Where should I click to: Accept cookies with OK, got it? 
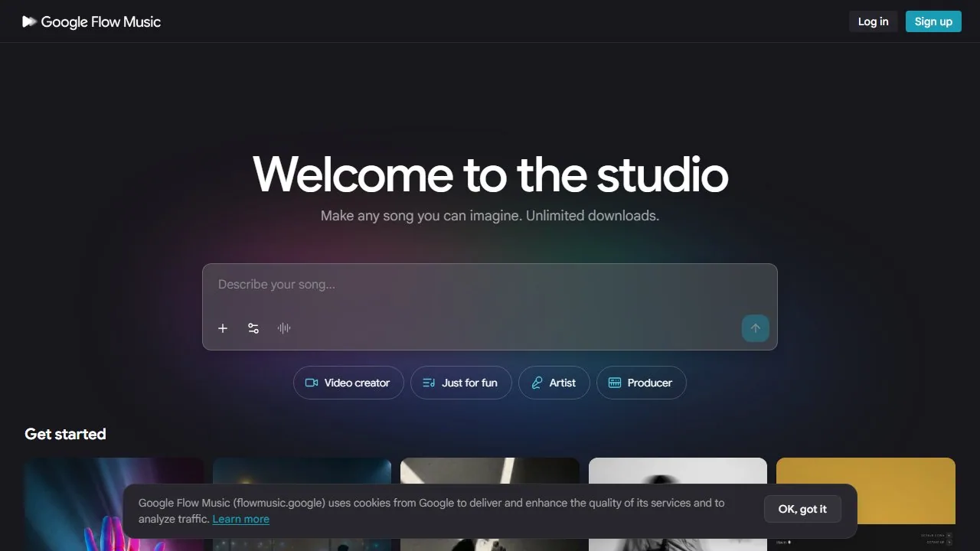pos(802,509)
